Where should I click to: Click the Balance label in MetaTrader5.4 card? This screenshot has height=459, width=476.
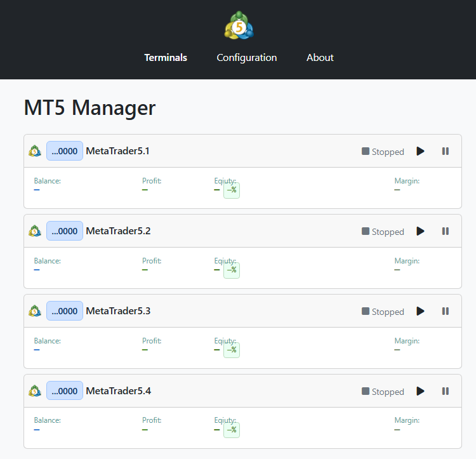click(x=48, y=420)
